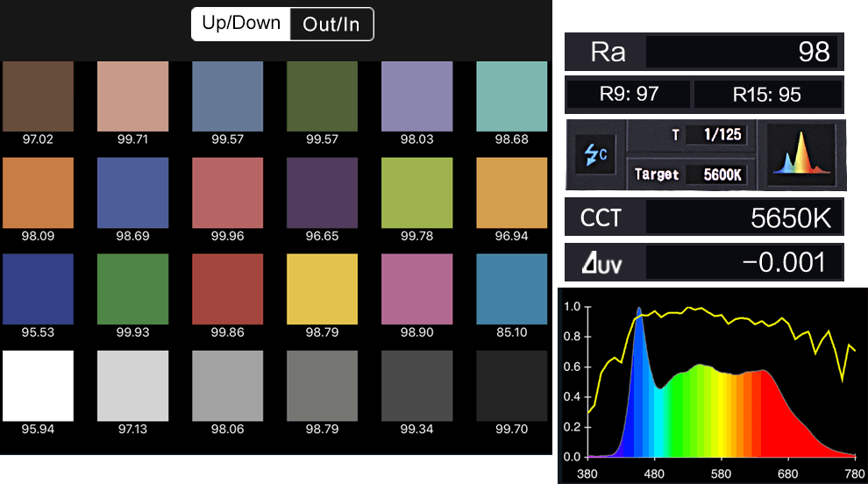The width and height of the screenshot is (868, 484).
Task: Click the R15: 95 value box
Action: tap(767, 94)
